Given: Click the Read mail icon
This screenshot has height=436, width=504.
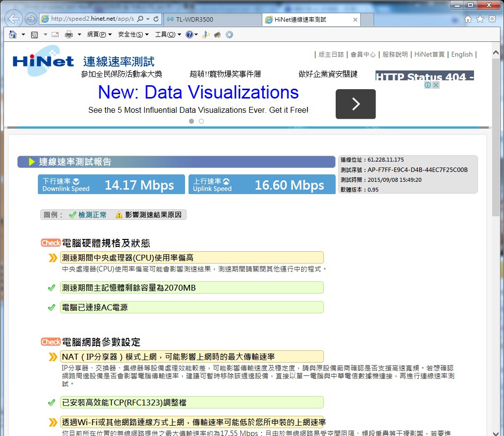Looking at the screenshot, I should (x=55, y=34).
